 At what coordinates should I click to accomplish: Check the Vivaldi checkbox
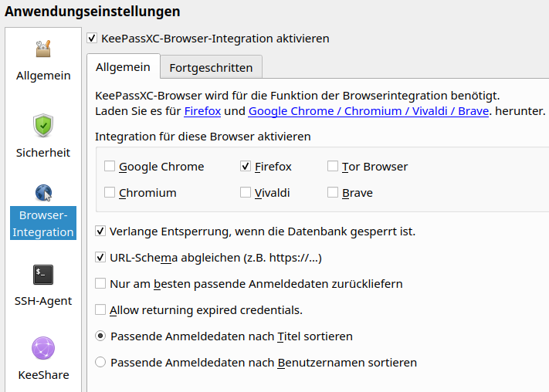pos(246,193)
